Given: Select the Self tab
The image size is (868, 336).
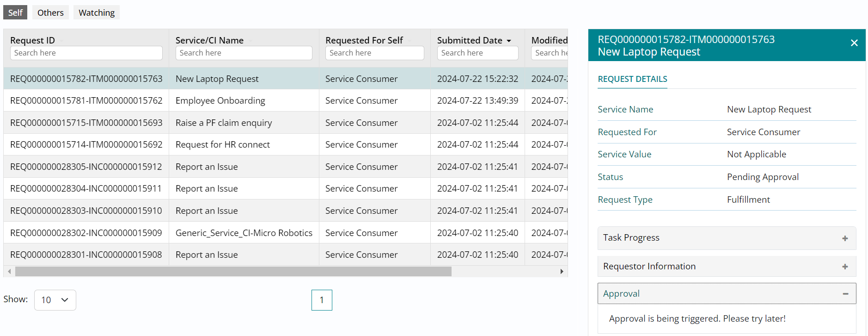Looking at the screenshot, I should point(15,12).
